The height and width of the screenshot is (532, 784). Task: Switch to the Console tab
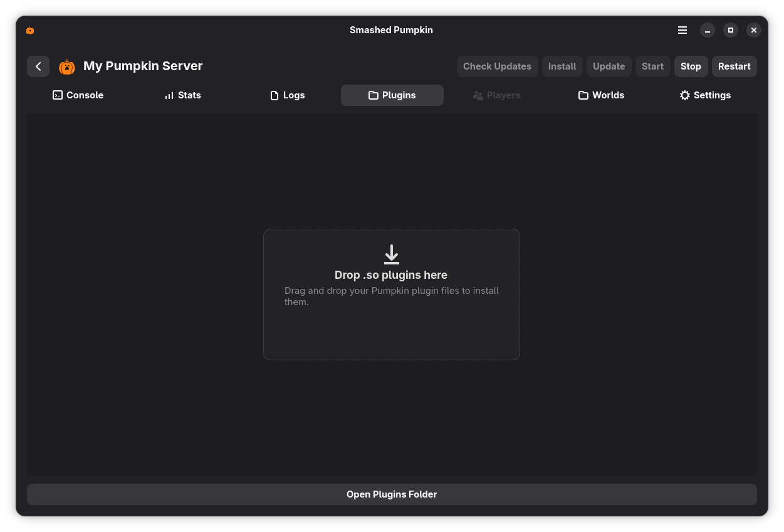pyautogui.click(x=78, y=95)
